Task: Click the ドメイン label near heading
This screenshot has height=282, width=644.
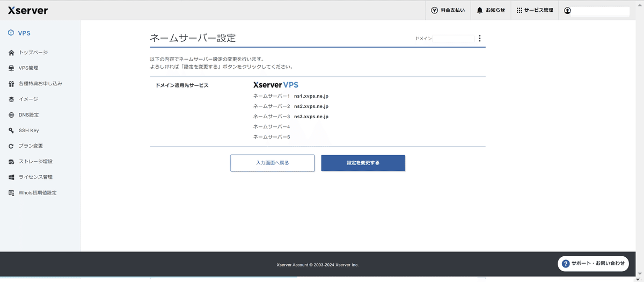Action: click(x=423, y=39)
